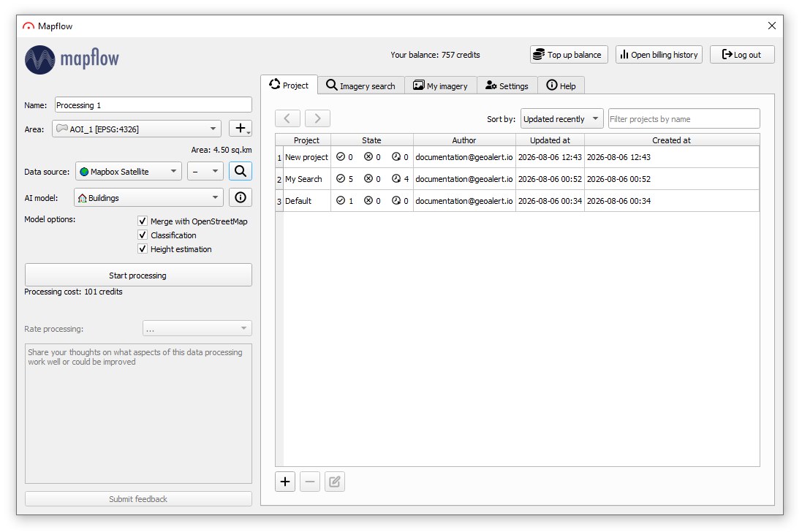Click the Filter projects by name field
The image size is (802, 532).
point(684,118)
